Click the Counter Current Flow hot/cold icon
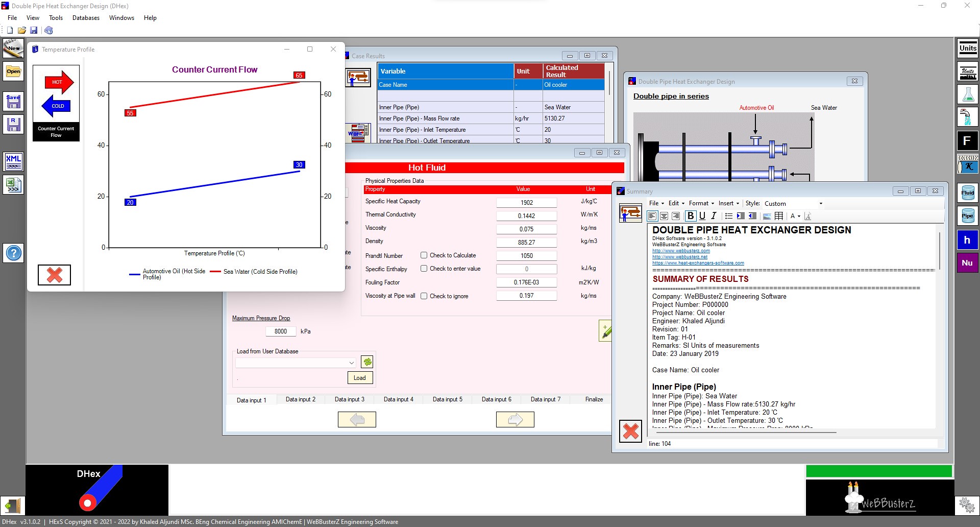 coord(56,103)
